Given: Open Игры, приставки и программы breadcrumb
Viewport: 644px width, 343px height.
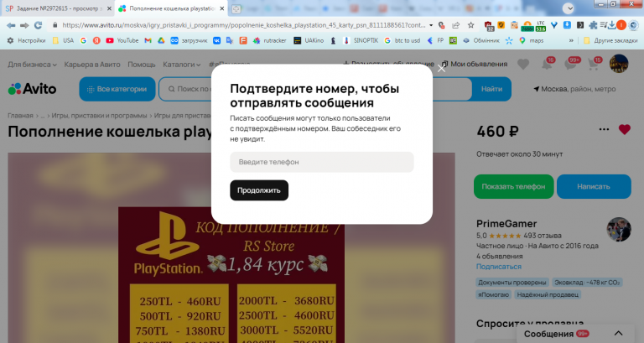Looking at the screenshot, I should point(99,116).
